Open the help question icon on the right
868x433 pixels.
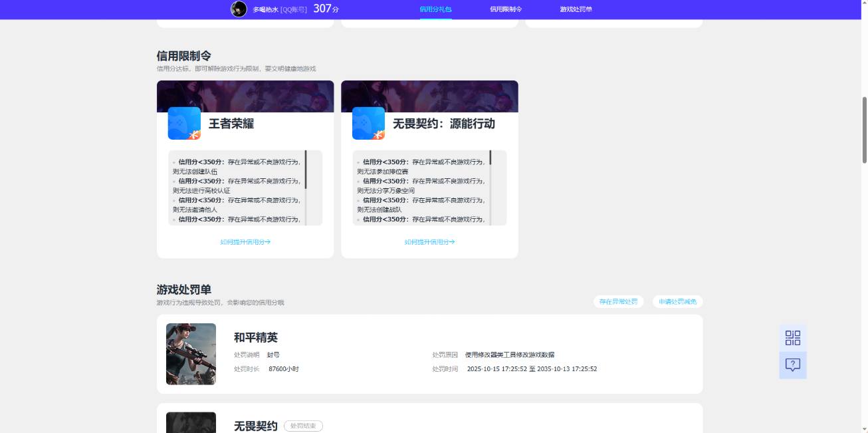click(x=793, y=365)
